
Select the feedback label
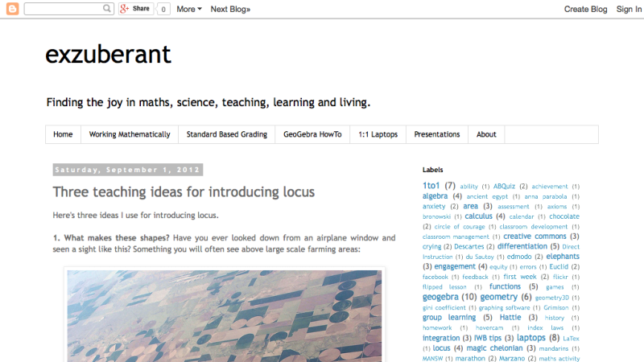tap(475, 277)
